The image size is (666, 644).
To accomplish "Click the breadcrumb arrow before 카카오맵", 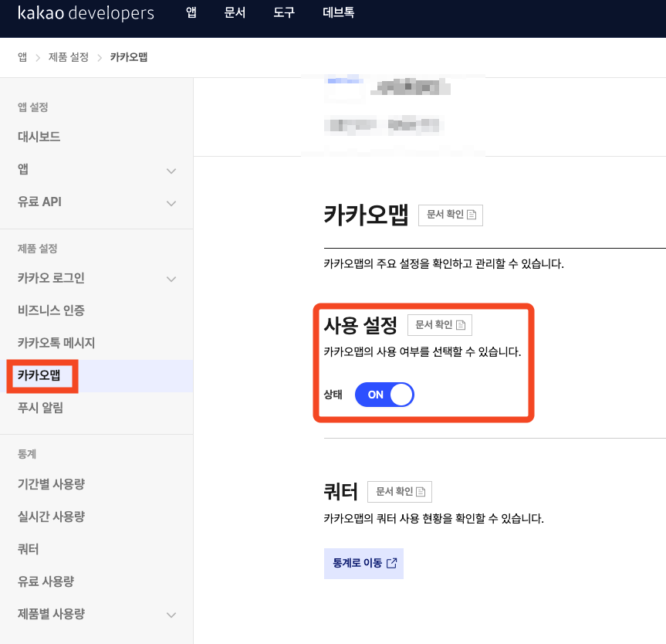I will 100,57.
